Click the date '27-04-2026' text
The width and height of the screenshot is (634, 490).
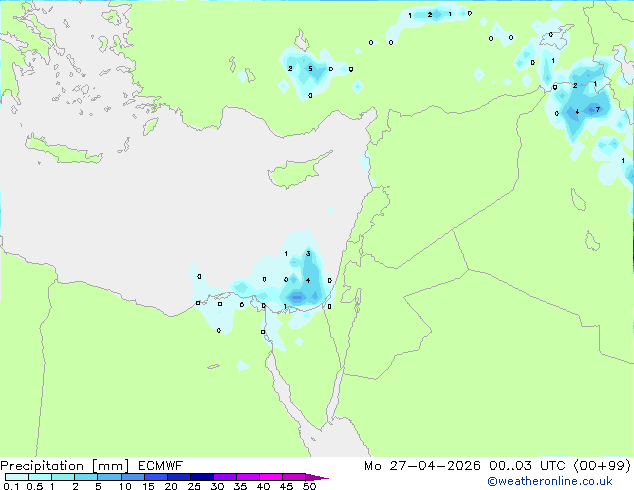coord(435,466)
